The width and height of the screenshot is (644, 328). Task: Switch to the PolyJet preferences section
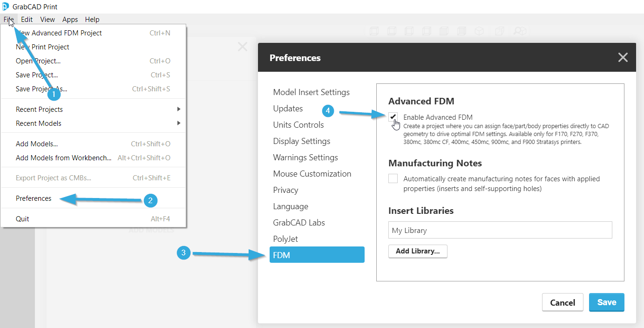pos(285,239)
